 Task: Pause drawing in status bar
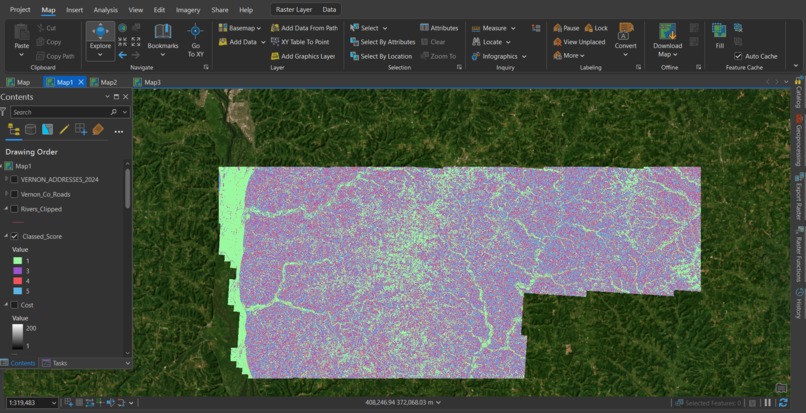[x=767, y=403]
